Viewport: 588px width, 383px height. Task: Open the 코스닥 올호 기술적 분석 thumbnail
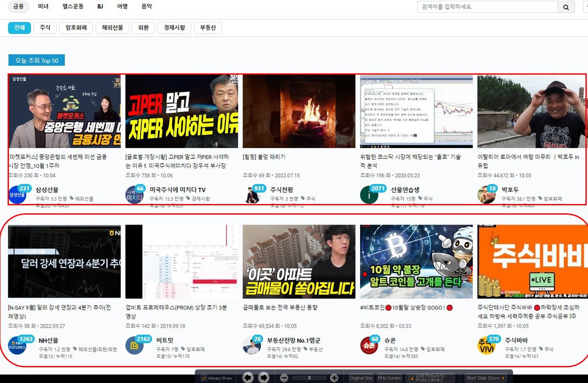[416, 111]
